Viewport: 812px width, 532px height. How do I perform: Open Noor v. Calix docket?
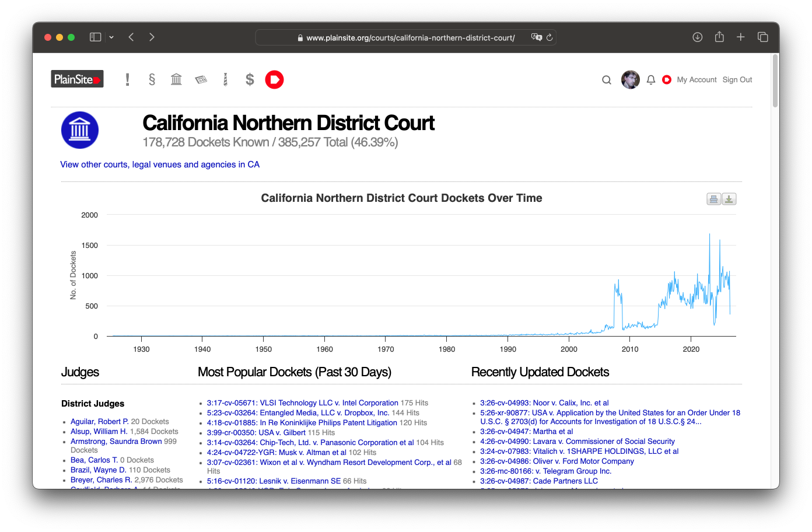coord(544,403)
